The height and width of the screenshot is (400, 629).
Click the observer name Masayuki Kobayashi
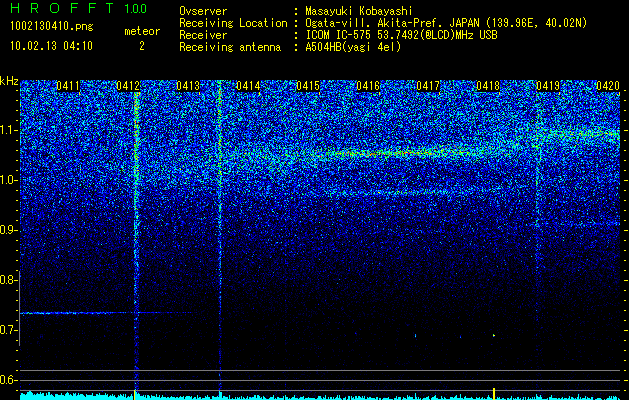[x=359, y=11]
